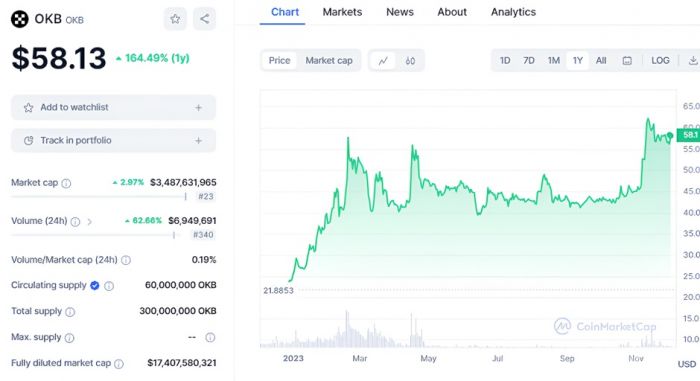Click the Circulating supply info icon
This screenshot has width=700, height=381.
[109, 286]
